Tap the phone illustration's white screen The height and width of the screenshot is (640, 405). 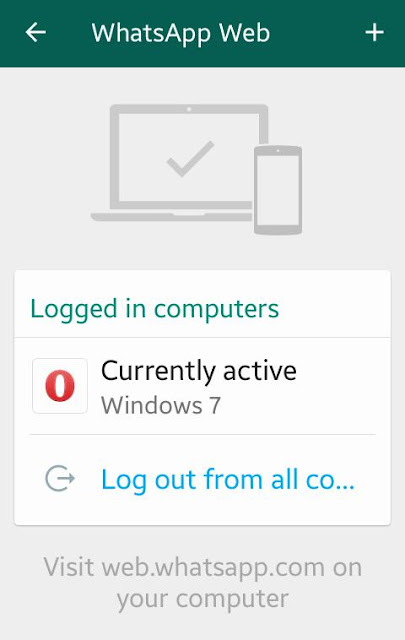(x=278, y=189)
